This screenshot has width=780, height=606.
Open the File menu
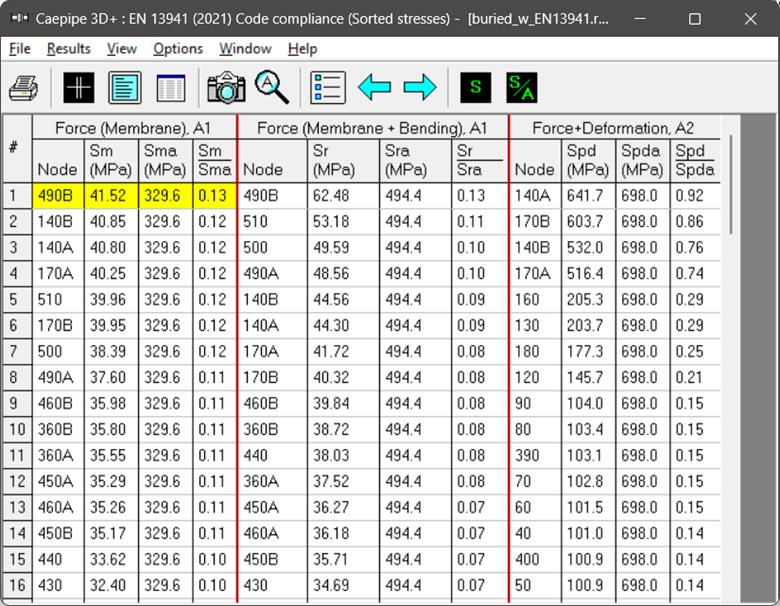click(19, 49)
